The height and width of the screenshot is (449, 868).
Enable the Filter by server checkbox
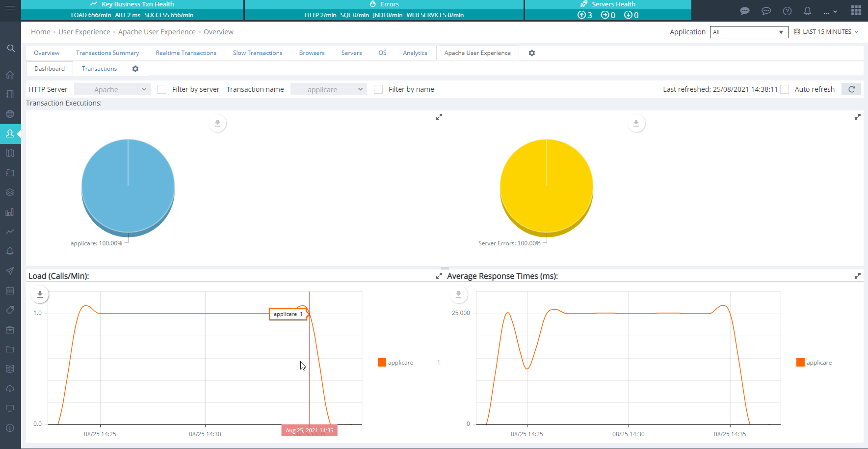(162, 89)
